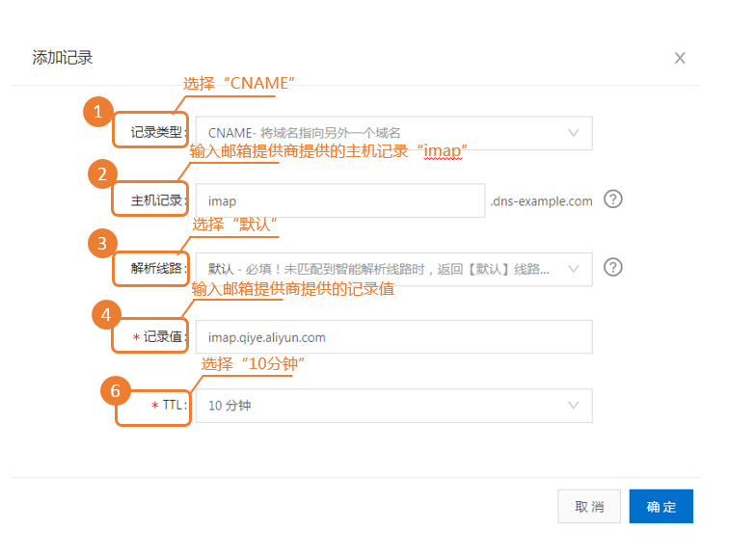
Task: Open the 记录类型 CNAME dropdown
Action: coord(393,133)
